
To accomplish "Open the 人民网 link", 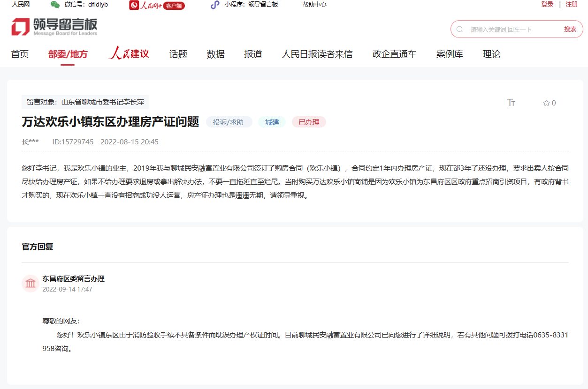I will [x=21, y=5].
